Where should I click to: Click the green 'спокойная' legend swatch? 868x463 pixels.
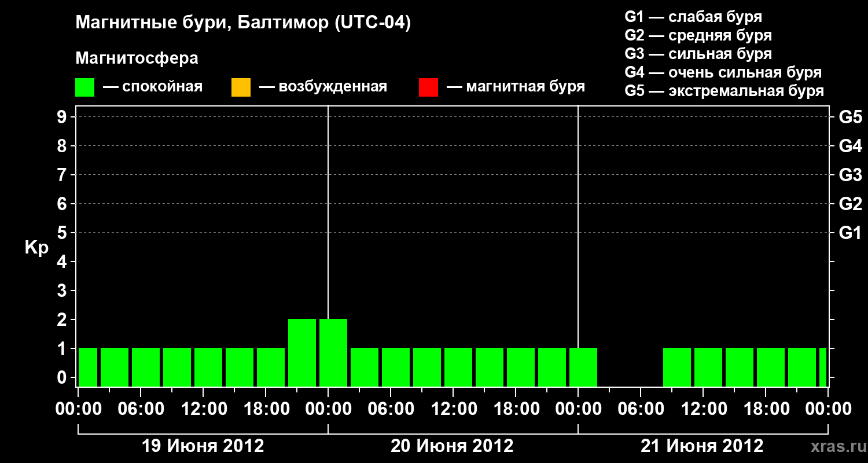(x=84, y=87)
